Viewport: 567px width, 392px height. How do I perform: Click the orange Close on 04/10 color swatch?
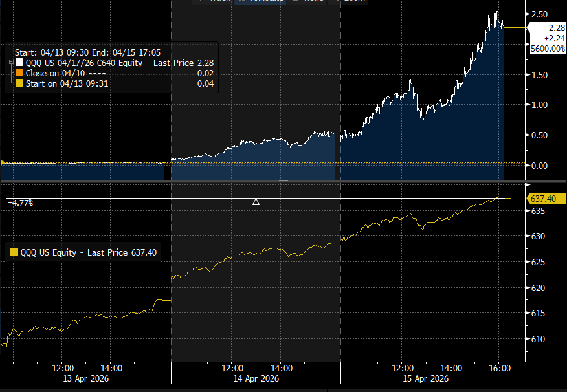[x=19, y=73]
